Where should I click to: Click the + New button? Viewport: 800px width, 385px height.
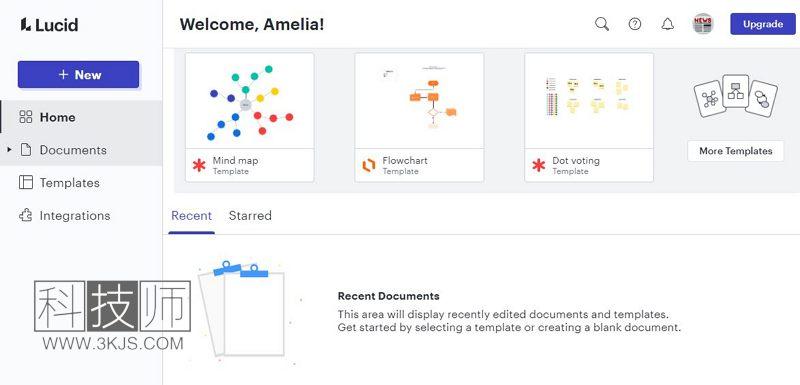pos(79,74)
